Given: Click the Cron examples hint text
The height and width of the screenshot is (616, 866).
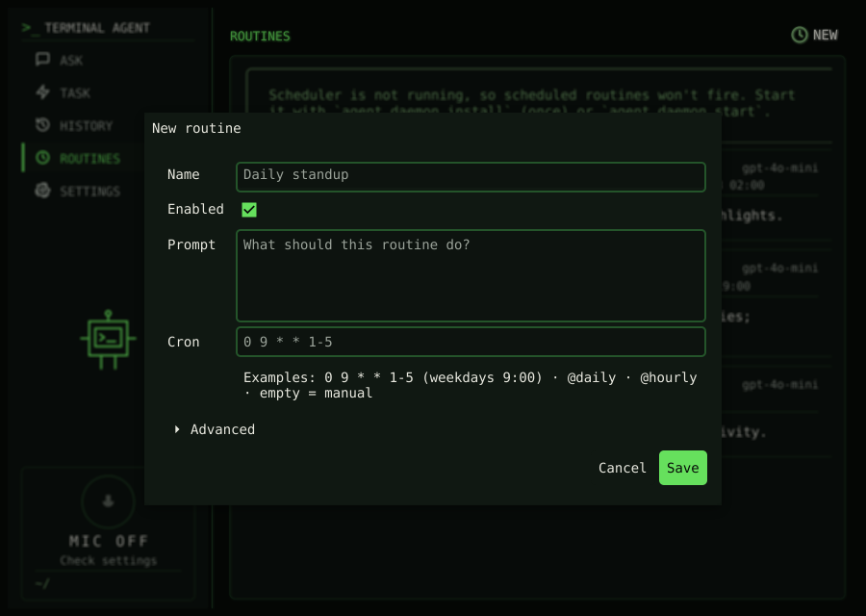Looking at the screenshot, I should point(470,385).
